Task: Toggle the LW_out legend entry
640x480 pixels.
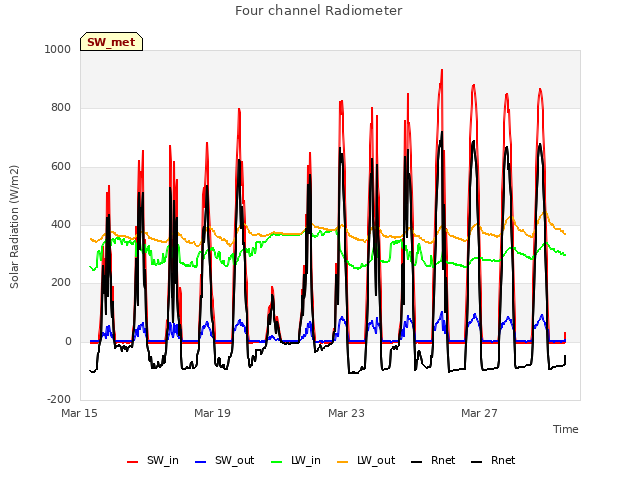Action: [x=366, y=461]
